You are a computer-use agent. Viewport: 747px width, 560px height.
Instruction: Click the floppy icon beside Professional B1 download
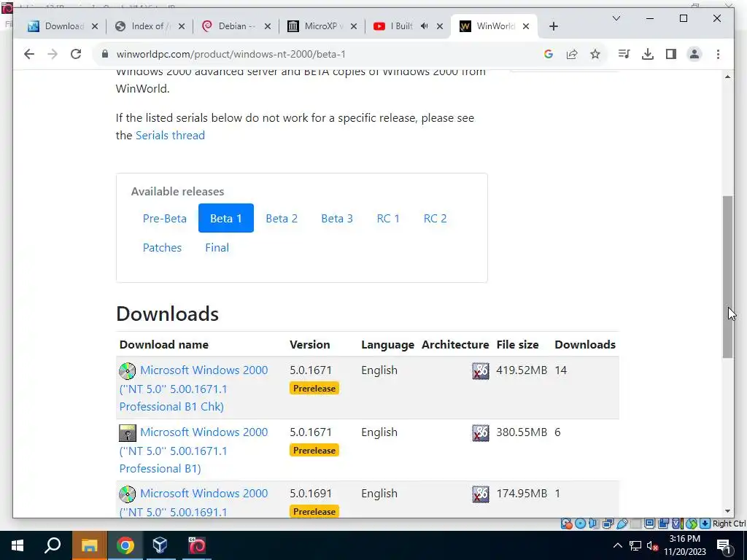point(127,433)
